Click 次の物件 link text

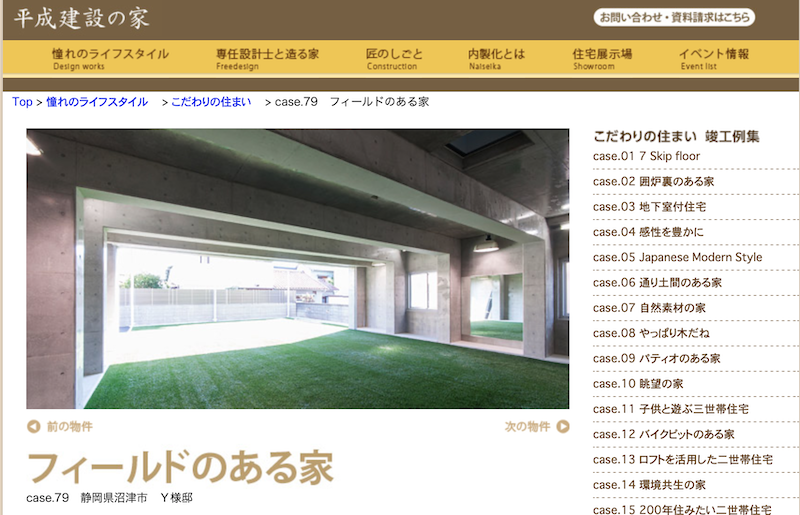pos(528,426)
